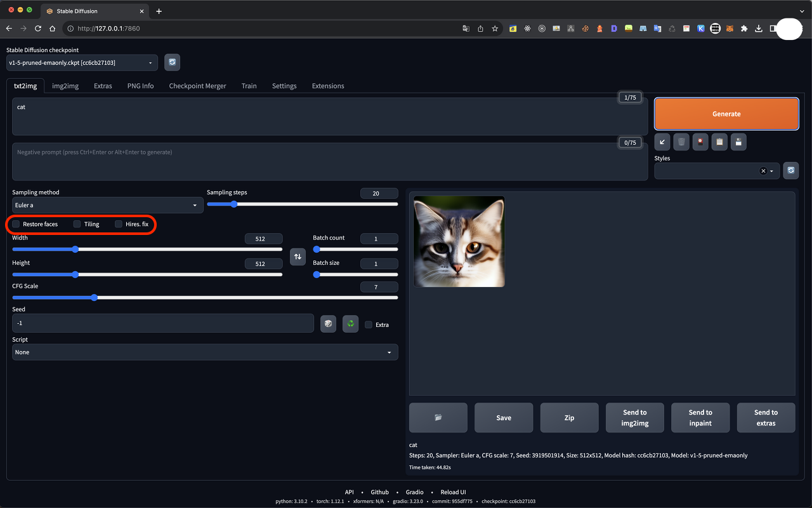812x508 pixels.
Task: Click the red card extra networks icon
Action: point(700,142)
